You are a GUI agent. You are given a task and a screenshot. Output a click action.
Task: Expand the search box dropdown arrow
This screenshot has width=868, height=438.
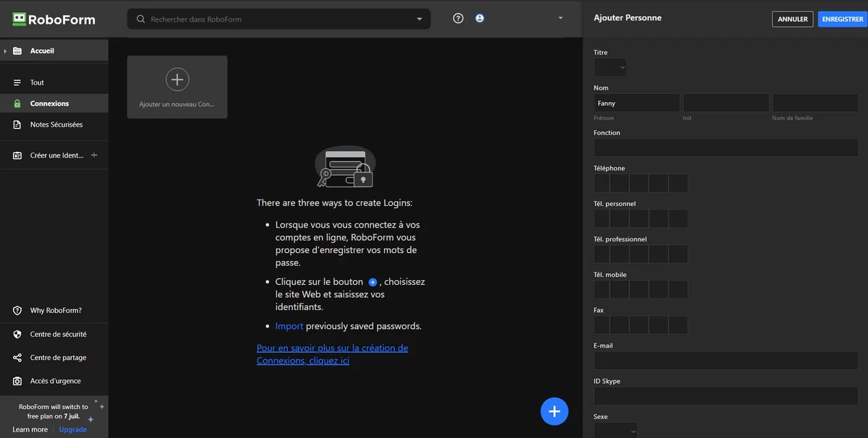point(420,20)
